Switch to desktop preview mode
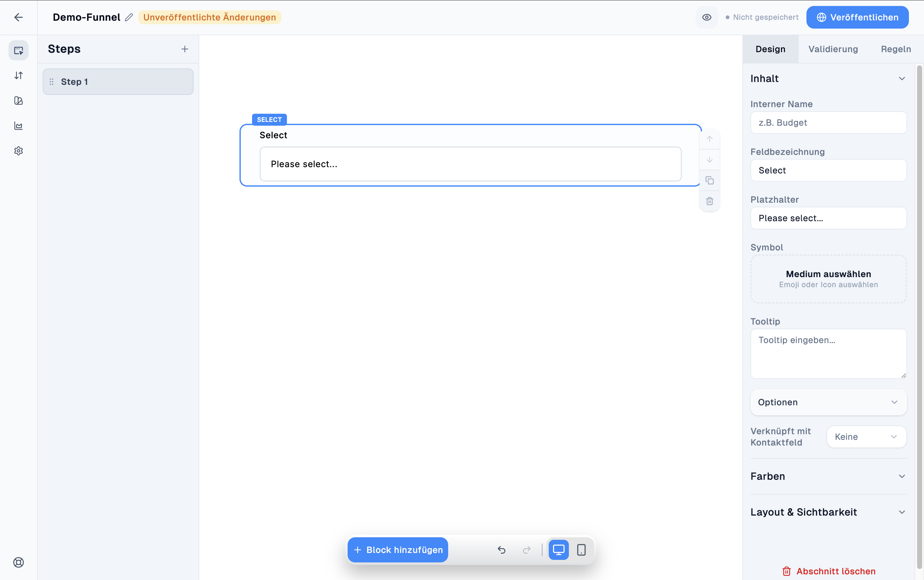The height and width of the screenshot is (580, 924). (558, 550)
